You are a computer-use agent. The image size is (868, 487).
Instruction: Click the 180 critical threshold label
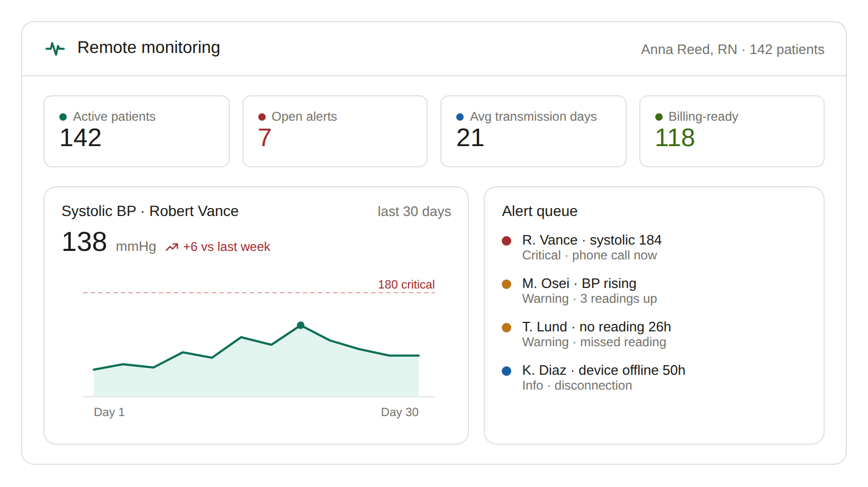[406, 285]
